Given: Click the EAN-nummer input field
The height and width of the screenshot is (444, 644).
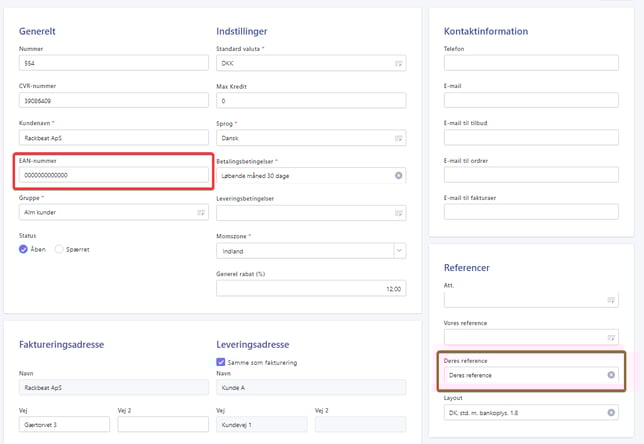Looking at the screenshot, I should point(112,175).
